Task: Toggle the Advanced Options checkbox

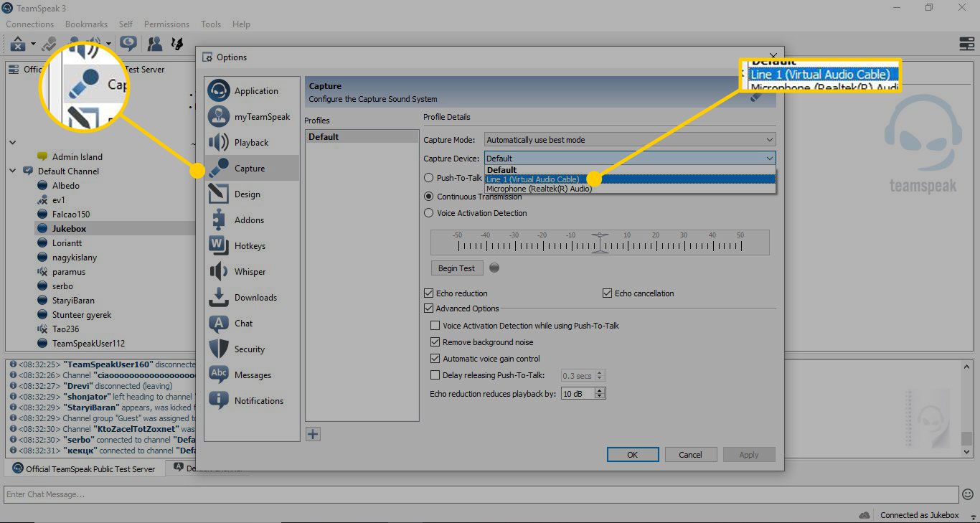Action: [x=429, y=308]
